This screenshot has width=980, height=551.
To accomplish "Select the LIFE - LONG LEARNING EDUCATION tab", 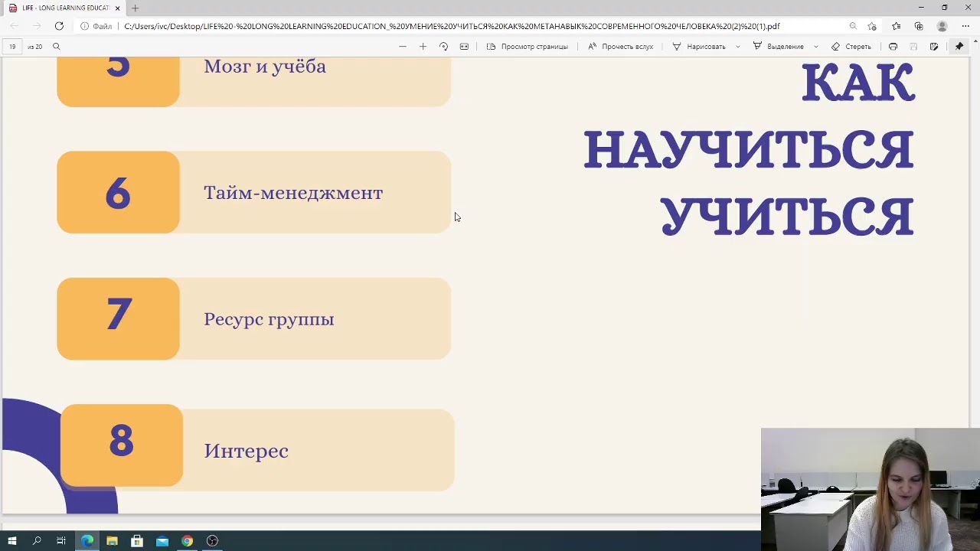I will (x=65, y=8).
